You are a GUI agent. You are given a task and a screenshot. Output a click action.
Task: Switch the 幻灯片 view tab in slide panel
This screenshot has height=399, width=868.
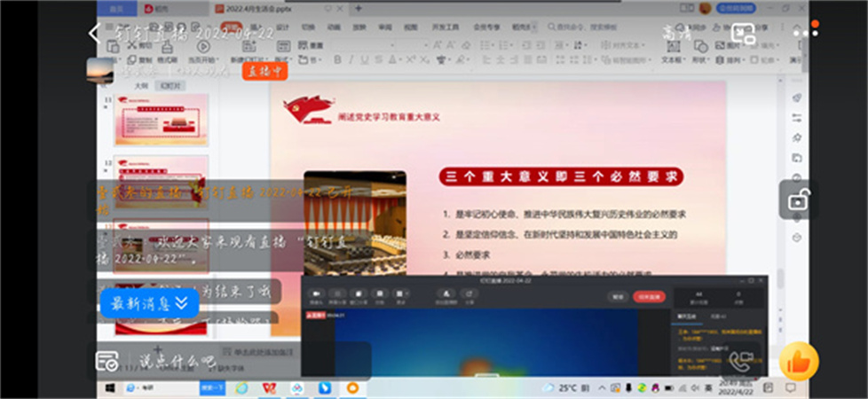pos(170,85)
